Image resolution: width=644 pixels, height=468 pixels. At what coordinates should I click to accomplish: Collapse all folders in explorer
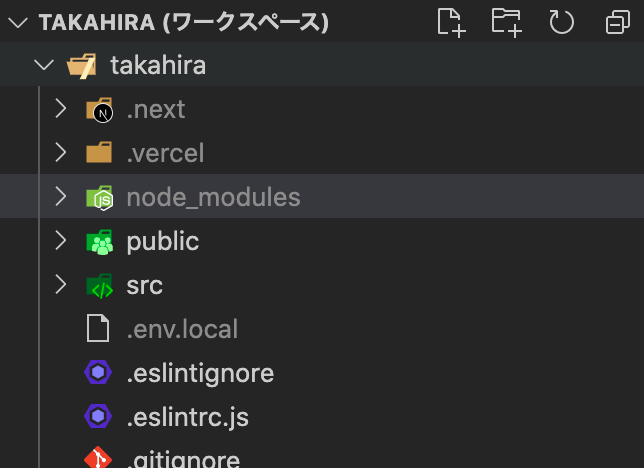tap(617, 22)
